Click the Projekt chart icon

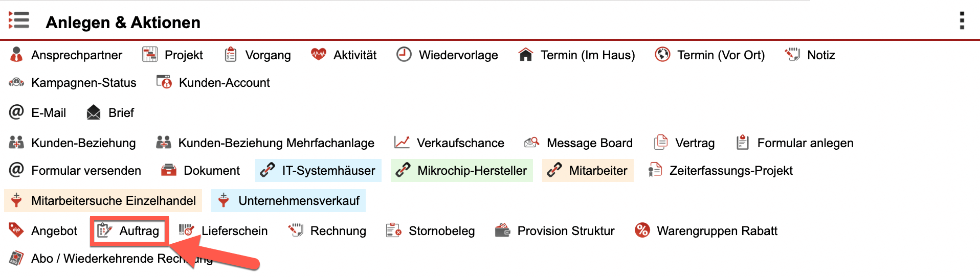150,54
